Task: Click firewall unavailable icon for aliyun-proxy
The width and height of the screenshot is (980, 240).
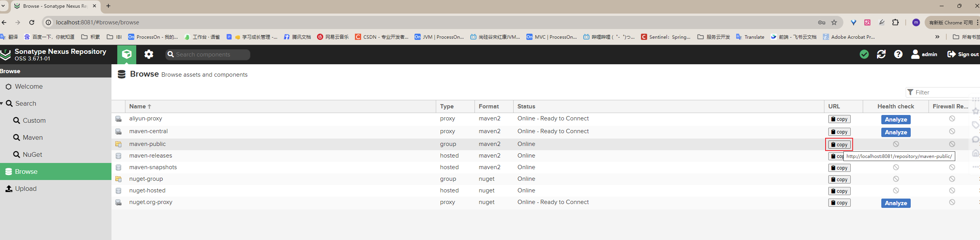Action: point(952,118)
